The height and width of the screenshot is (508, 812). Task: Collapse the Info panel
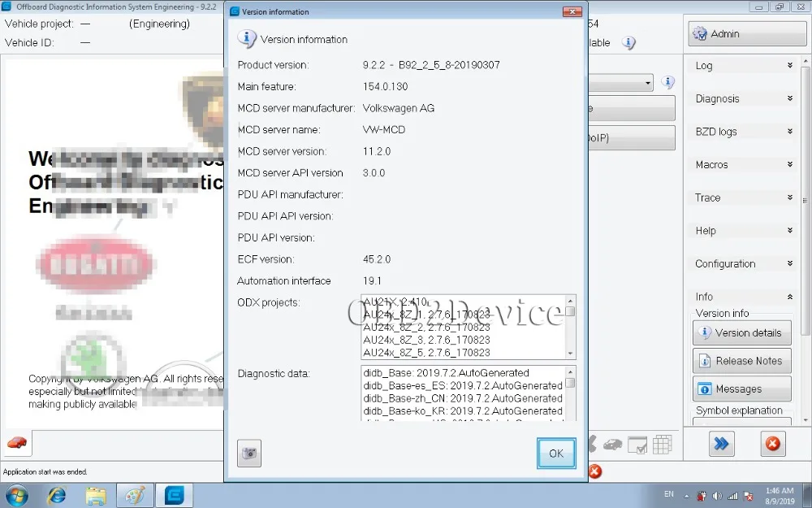(x=742, y=297)
